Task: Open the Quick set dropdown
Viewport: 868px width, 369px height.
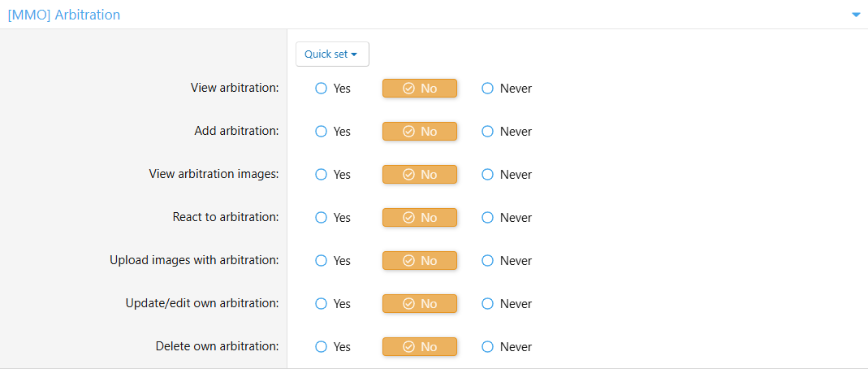Action: [x=332, y=54]
